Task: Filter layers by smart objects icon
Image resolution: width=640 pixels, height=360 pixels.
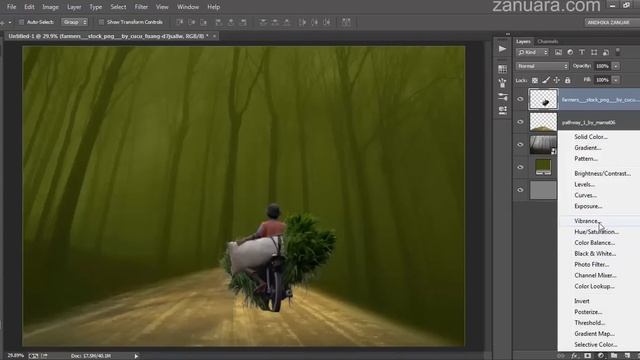Action: [x=606, y=52]
